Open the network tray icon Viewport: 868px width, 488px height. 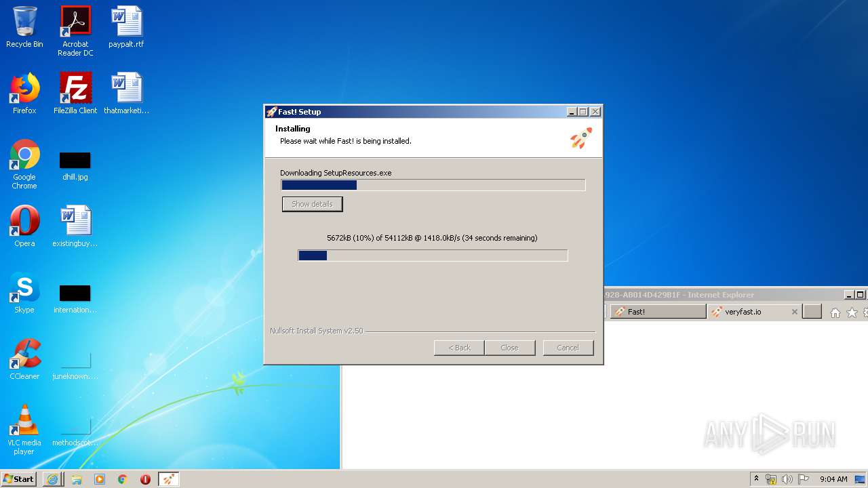[771, 479]
